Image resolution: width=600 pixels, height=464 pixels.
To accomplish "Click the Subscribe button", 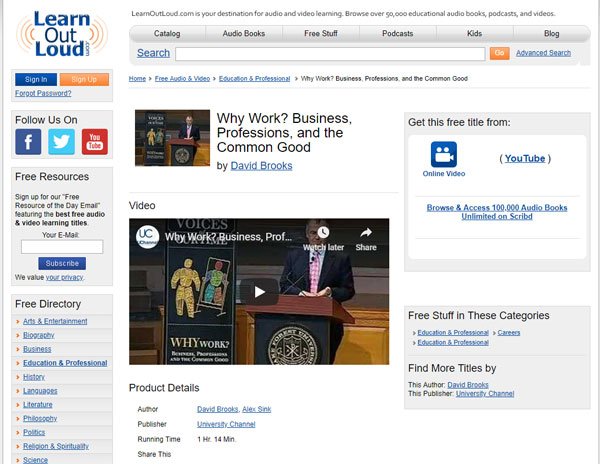I will (62, 264).
